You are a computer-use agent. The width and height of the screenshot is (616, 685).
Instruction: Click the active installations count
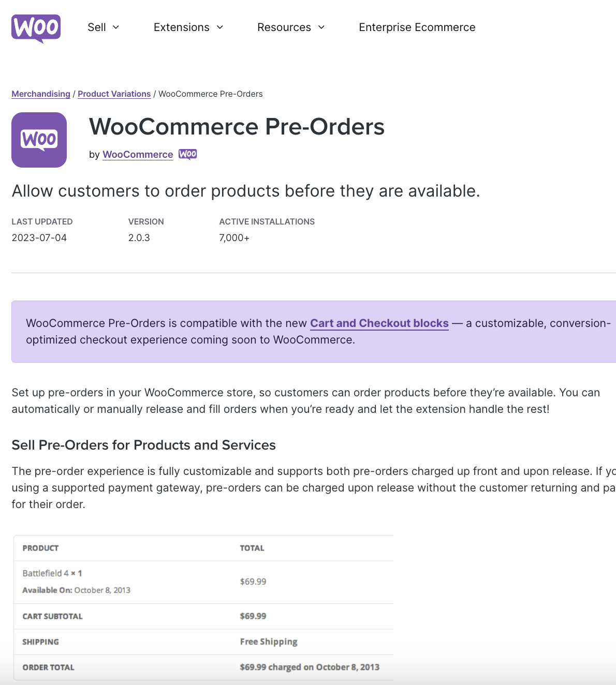click(234, 237)
